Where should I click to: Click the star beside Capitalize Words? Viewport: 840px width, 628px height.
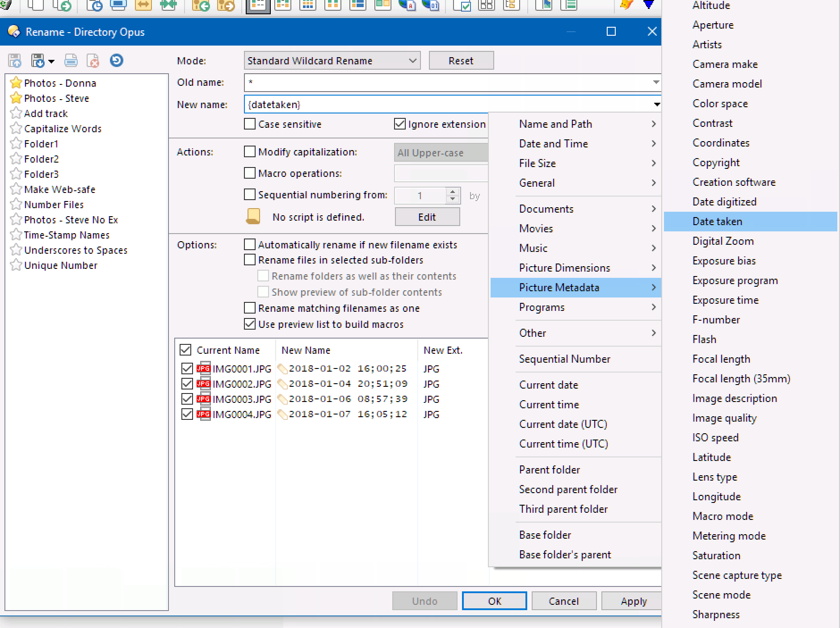coord(16,128)
